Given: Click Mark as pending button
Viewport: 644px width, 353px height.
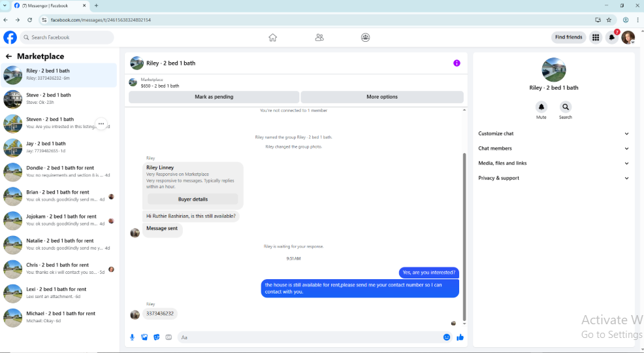Looking at the screenshot, I should [x=214, y=97].
